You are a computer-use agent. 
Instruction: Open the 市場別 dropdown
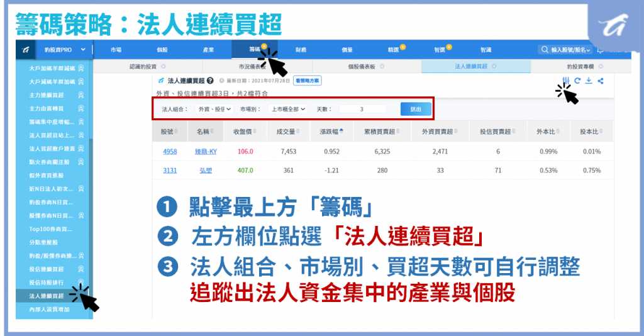[x=288, y=109]
